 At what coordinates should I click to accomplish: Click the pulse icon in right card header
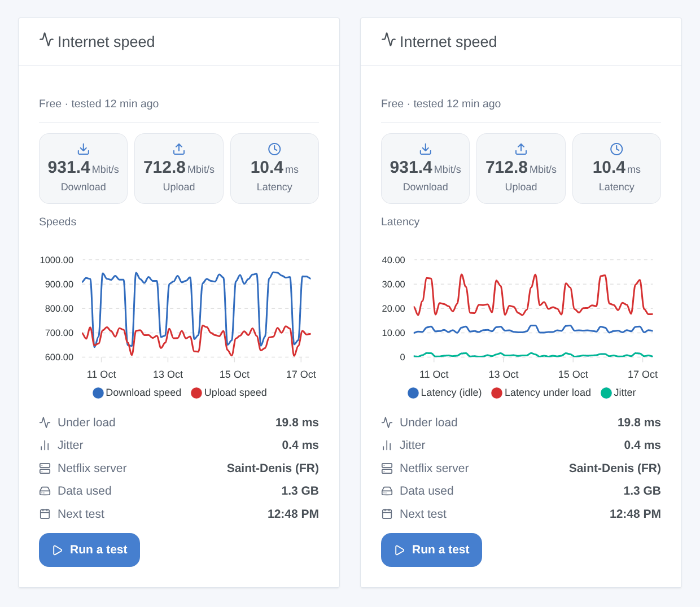388,40
